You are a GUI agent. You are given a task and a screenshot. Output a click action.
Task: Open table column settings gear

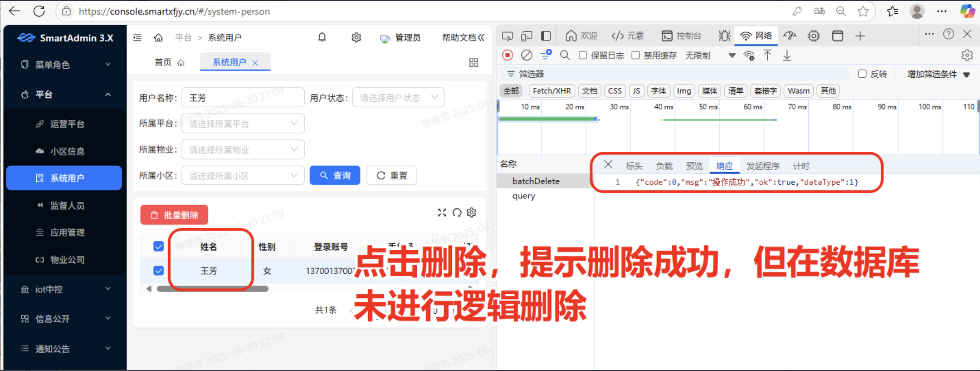pos(471,213)
